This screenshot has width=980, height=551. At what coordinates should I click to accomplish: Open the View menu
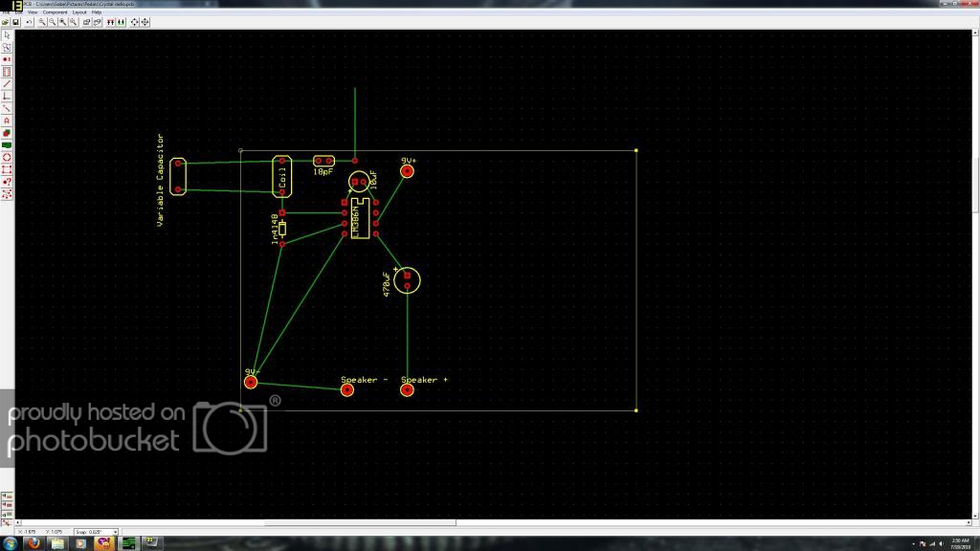(x=33, y=11)
